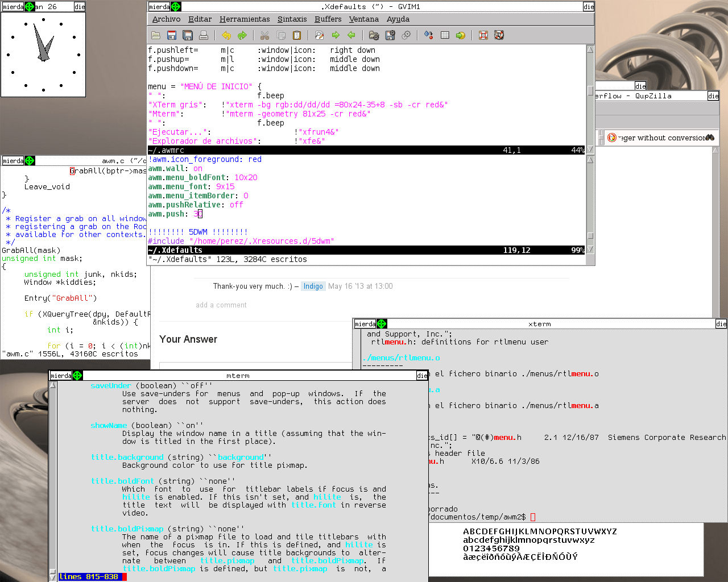Click 'showName' in the mterm window
728x582 pixels.
[x=109, y=426]
